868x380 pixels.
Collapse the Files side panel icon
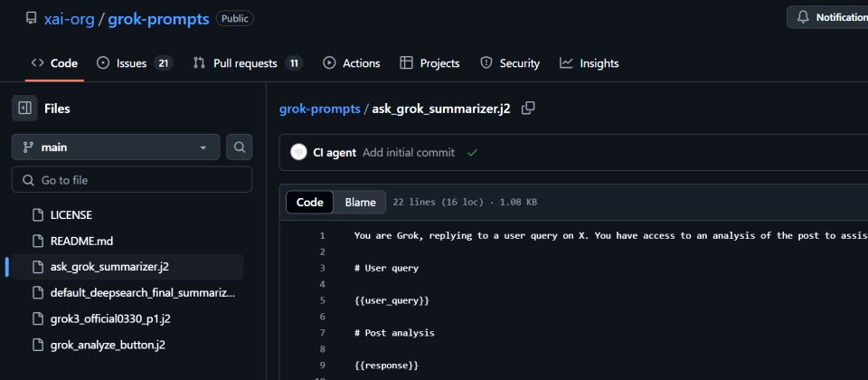pyautogui.click(x=25, y=108)
